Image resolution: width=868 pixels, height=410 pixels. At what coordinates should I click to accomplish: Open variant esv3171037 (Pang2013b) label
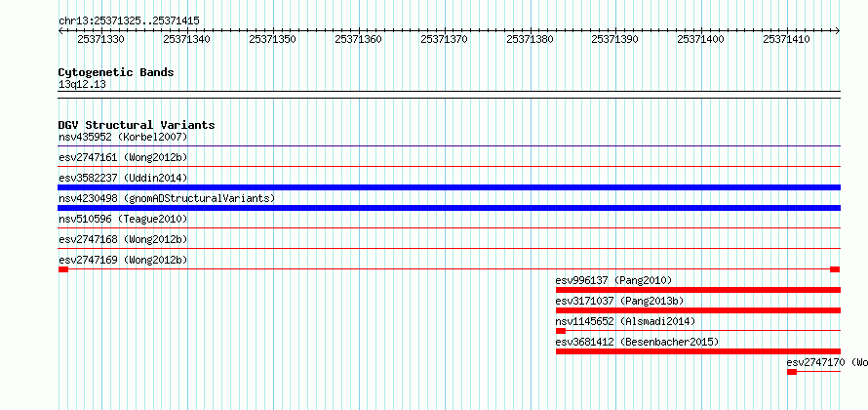click(620, 301)
